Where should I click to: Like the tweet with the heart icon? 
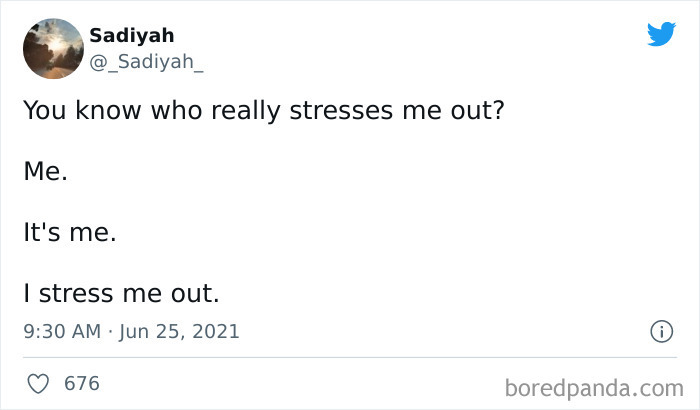pyautogui.click(x=38, y=383)
